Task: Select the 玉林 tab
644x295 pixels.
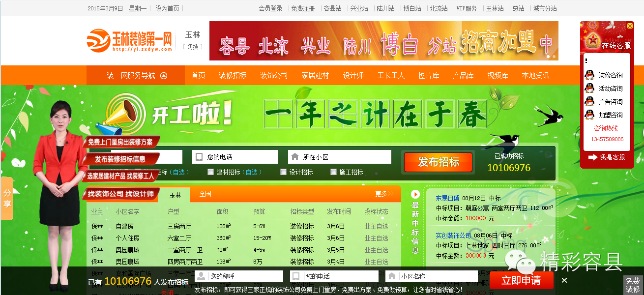Action: [176, 195]
